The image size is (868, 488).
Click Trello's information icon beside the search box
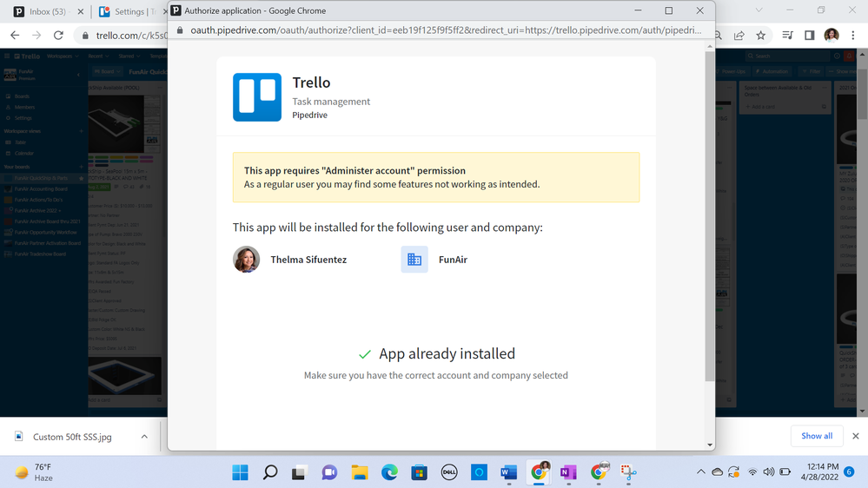coord(837,56)
